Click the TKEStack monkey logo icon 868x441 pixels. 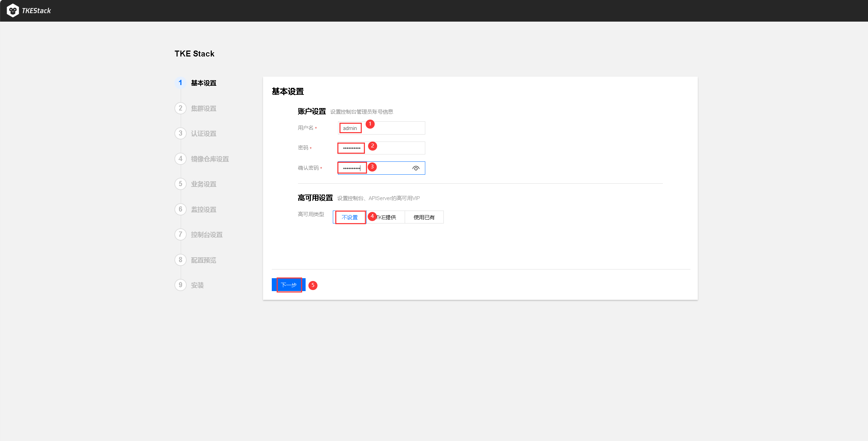point(13,10)
